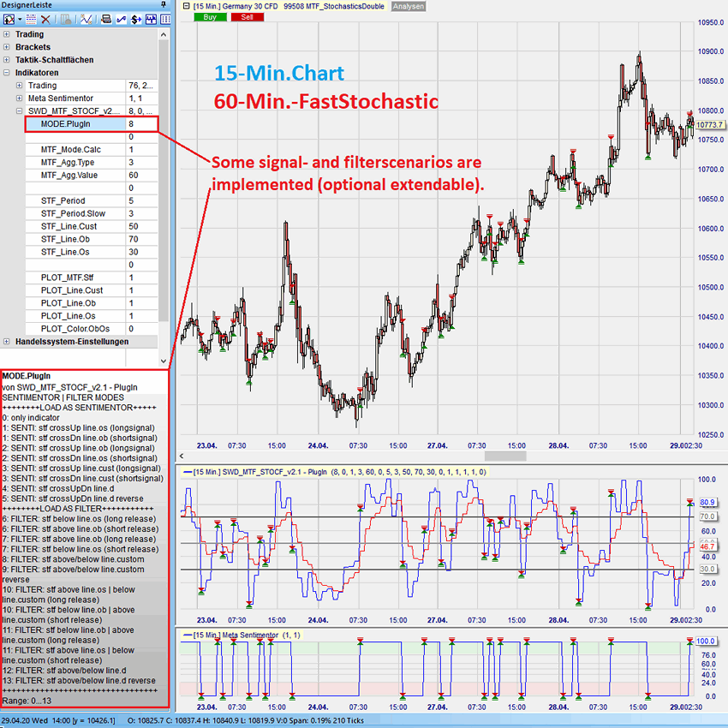This screenshot has width=728, height=728.
Task: Click the red Sell button
Action: click(x=247, y=17)
